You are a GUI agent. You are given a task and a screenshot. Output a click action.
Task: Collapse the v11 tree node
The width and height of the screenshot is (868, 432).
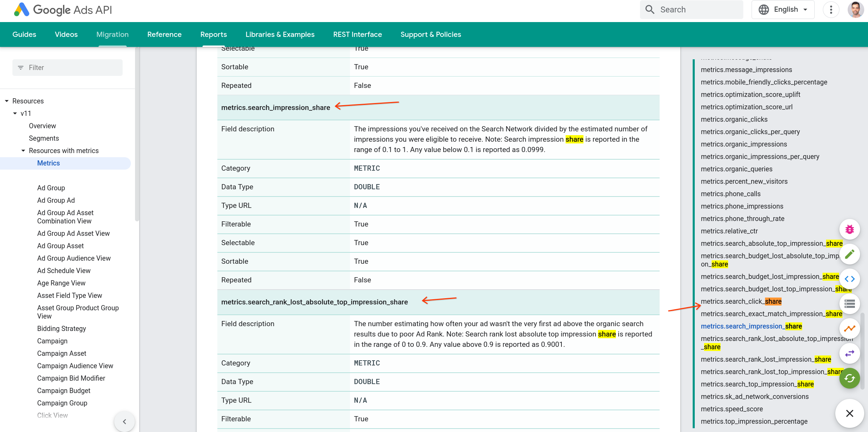[15, 113]
